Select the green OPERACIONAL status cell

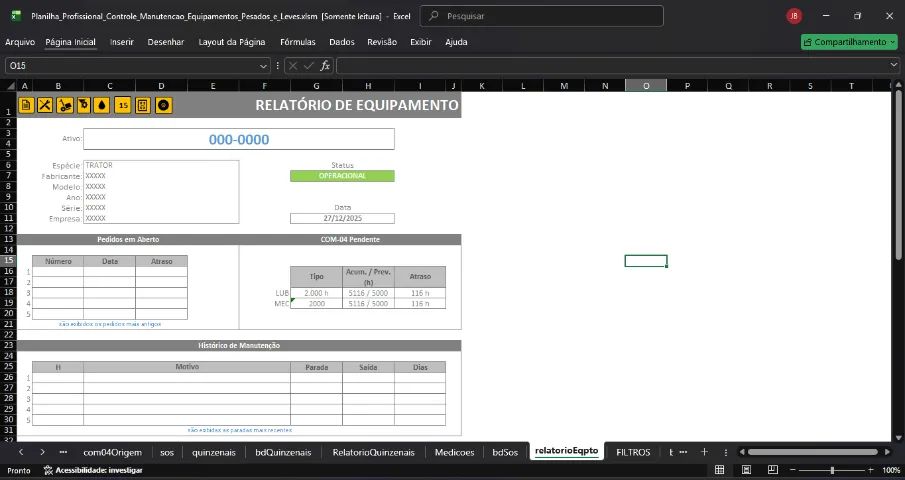(342, 176)
